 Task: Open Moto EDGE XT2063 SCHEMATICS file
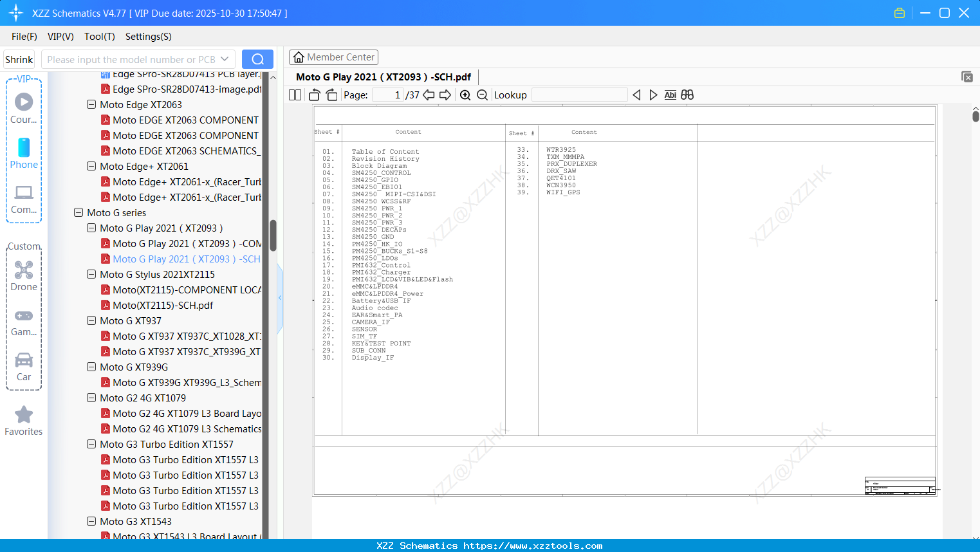(181, 151)
